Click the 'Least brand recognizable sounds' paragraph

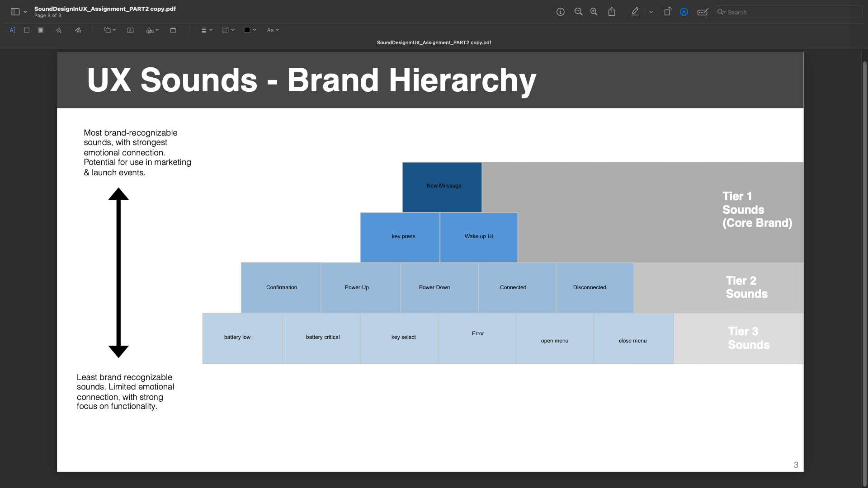(125, 392)
